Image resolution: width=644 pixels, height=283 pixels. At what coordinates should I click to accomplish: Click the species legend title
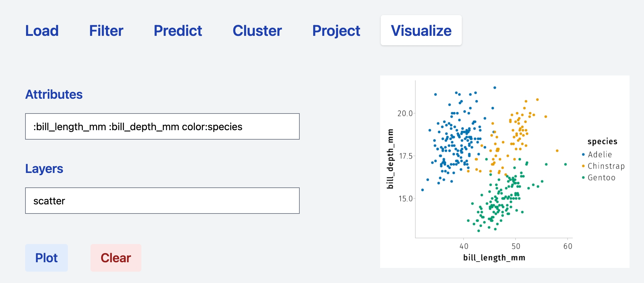[x=602, y=141]
